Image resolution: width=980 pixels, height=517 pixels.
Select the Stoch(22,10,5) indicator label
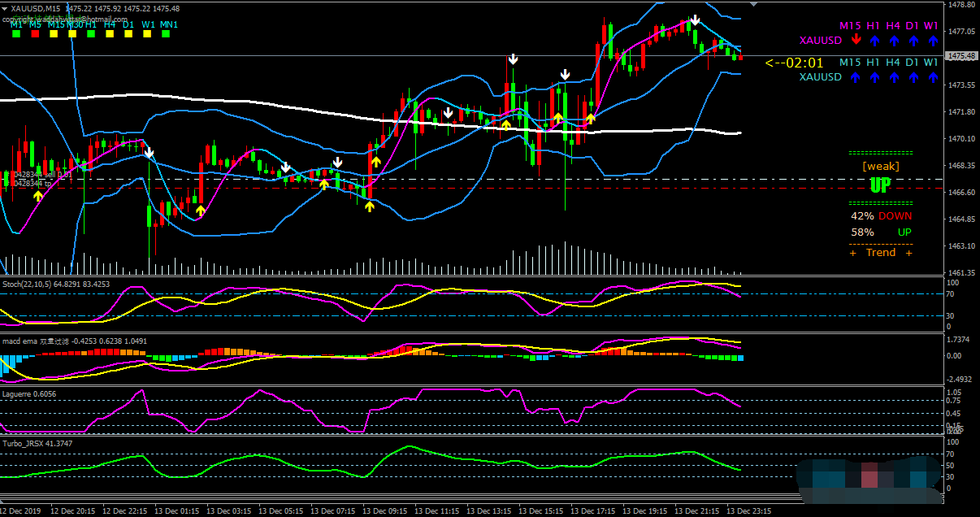coord(55,285)
